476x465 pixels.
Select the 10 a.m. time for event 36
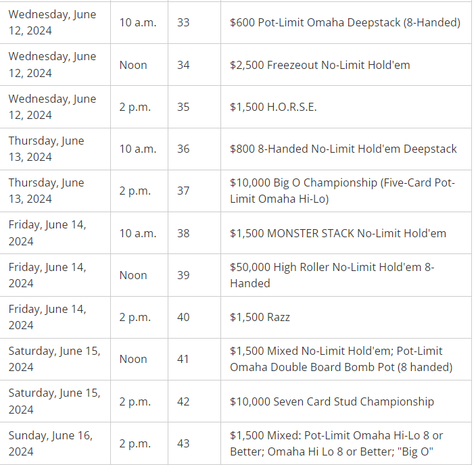tap(138, 149)
